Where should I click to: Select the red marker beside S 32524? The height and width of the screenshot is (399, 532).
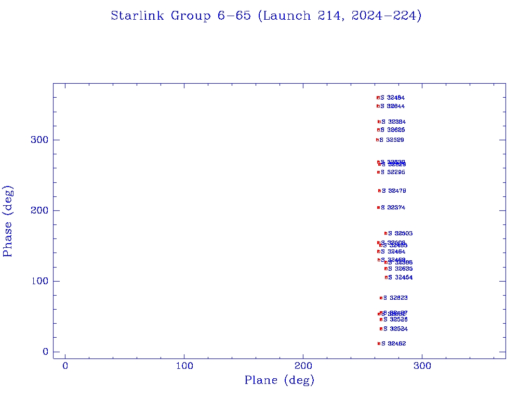(x=381, y=329)
